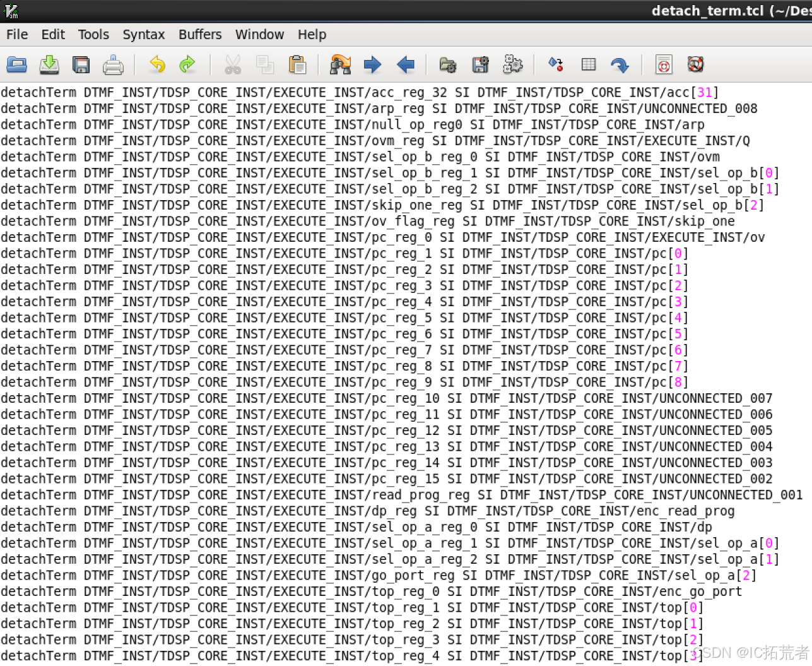Screen dimensions: 812x666
Task: Click the top_reg_0 text
Action: pos(406,592)
